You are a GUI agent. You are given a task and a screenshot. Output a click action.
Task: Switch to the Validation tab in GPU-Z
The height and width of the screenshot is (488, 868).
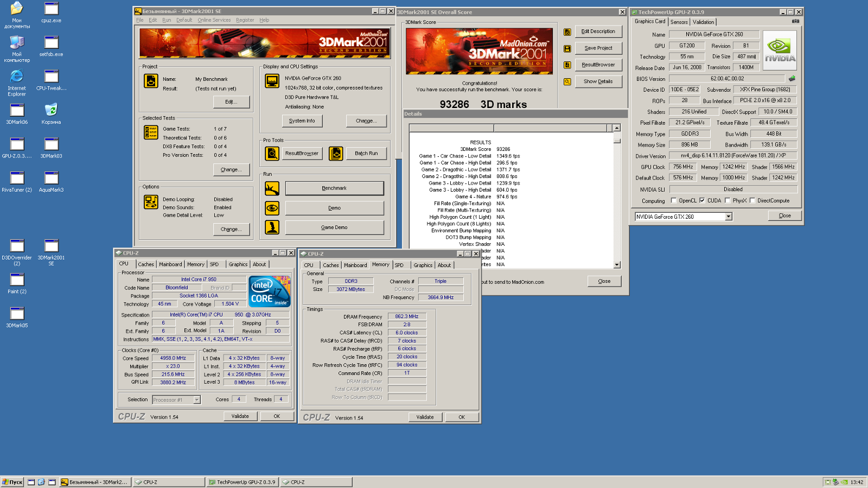(x=704, y=22)
